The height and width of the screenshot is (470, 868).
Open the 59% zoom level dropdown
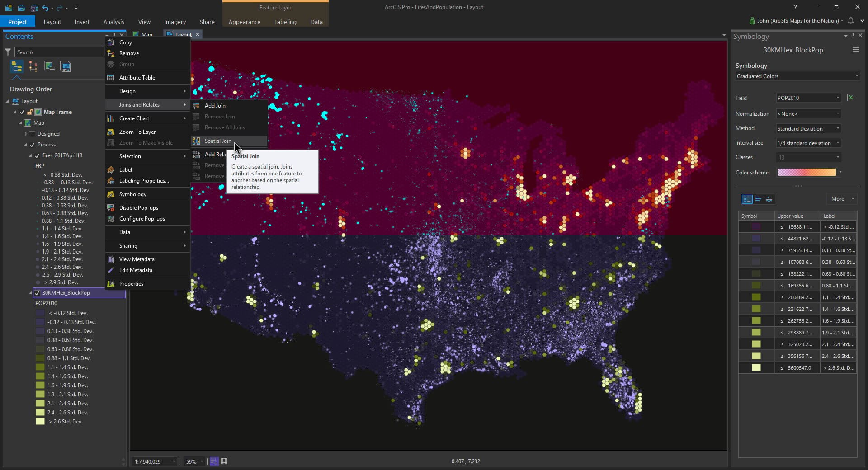(x=194, y=461)
